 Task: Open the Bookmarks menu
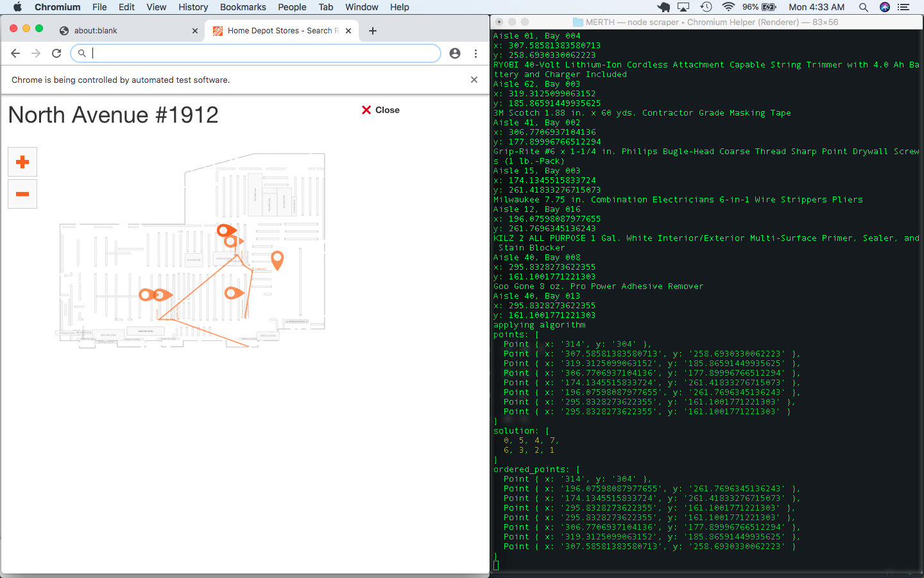(243, 7)
